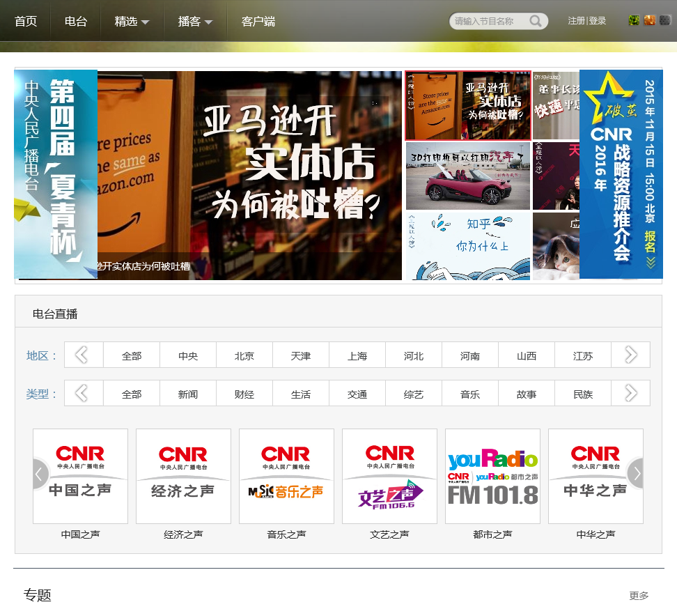Filter region by 北京

pos(244,356)
